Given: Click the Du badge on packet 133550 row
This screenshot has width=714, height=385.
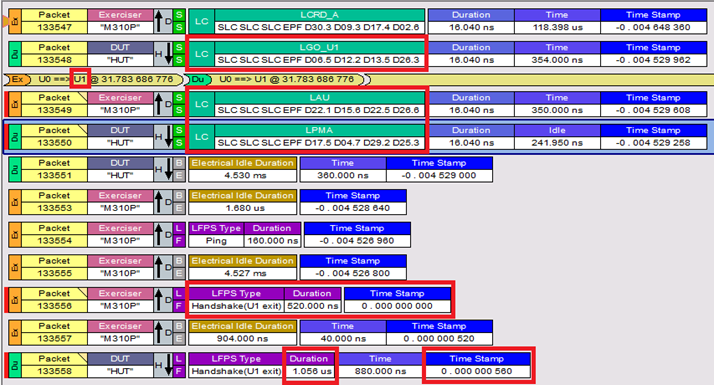Looking at the screenshot, I should point(15,137).
